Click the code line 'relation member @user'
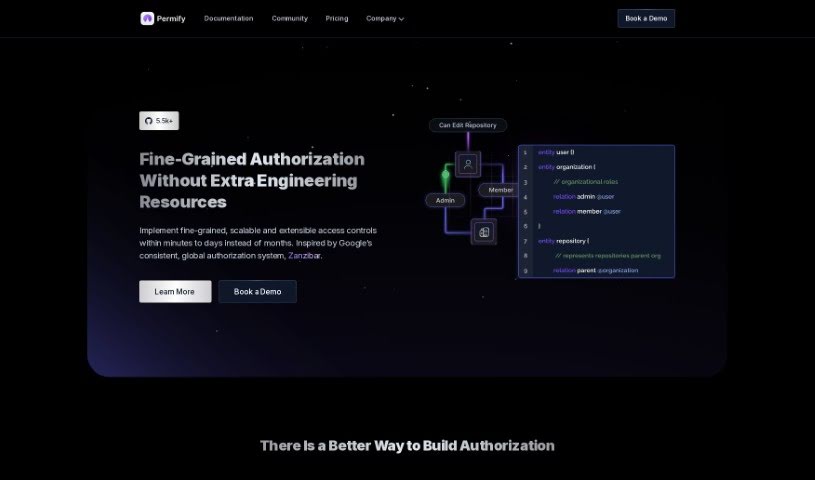The image size is (815, 480). 587,212
